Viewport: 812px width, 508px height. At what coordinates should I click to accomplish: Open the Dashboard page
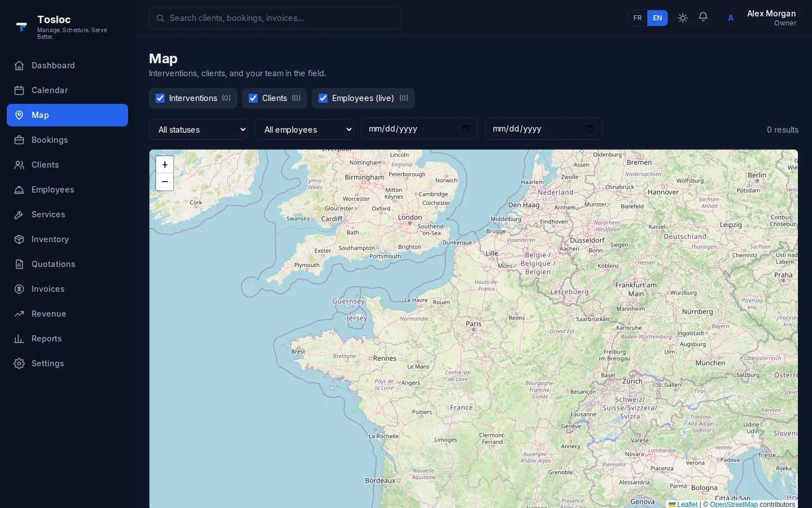[67, 65]
